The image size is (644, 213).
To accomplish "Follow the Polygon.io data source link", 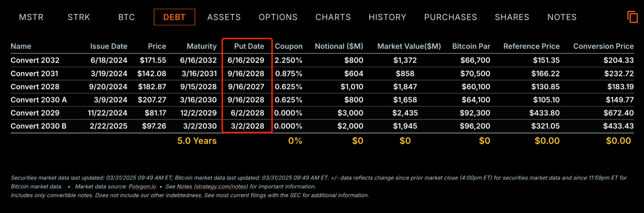I will point(142,187).
